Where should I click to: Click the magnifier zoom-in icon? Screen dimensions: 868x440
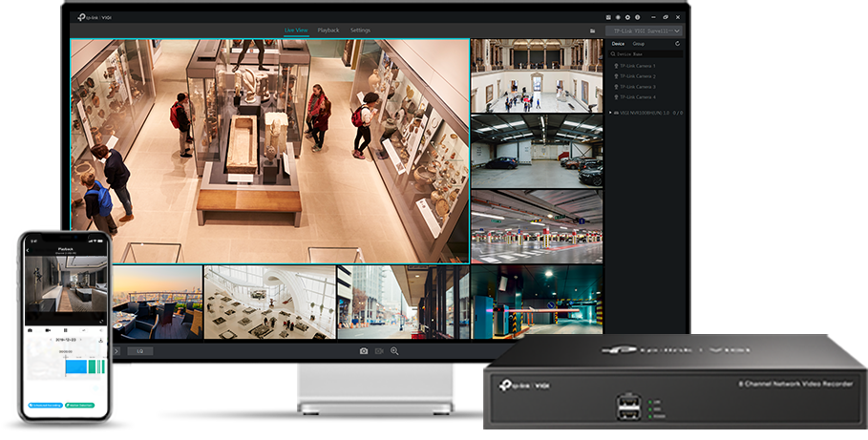click(394, 351)
